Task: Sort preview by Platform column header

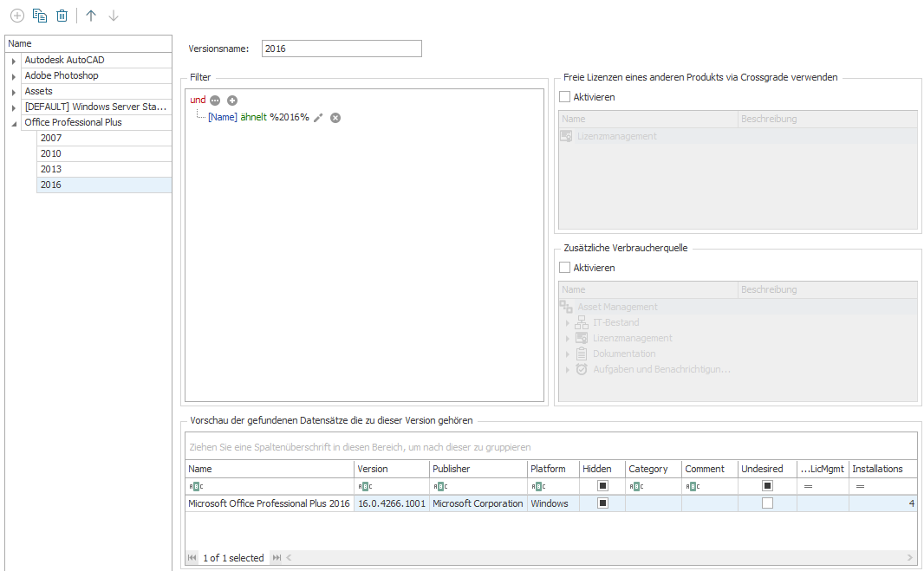Action: pyautogui.click(x=553, y=469)
